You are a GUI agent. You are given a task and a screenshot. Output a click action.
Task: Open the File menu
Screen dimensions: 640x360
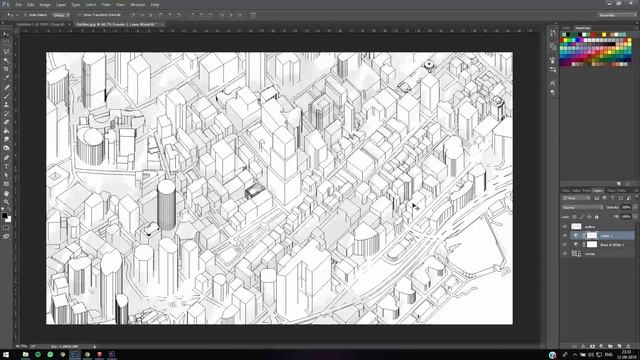pyautogui.click(x=19, y=4)
